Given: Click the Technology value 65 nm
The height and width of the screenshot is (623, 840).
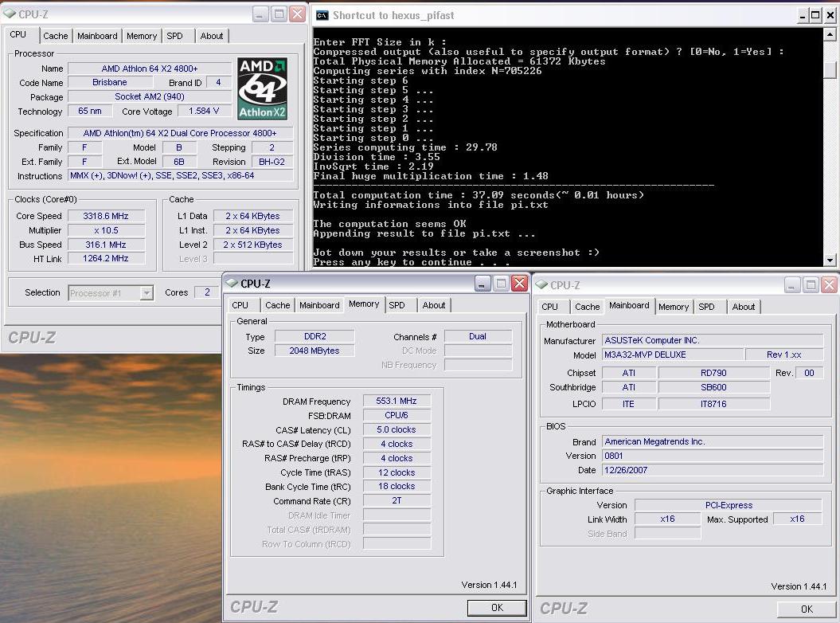Looking at the screenshot, I should click(x=90, y=111).
